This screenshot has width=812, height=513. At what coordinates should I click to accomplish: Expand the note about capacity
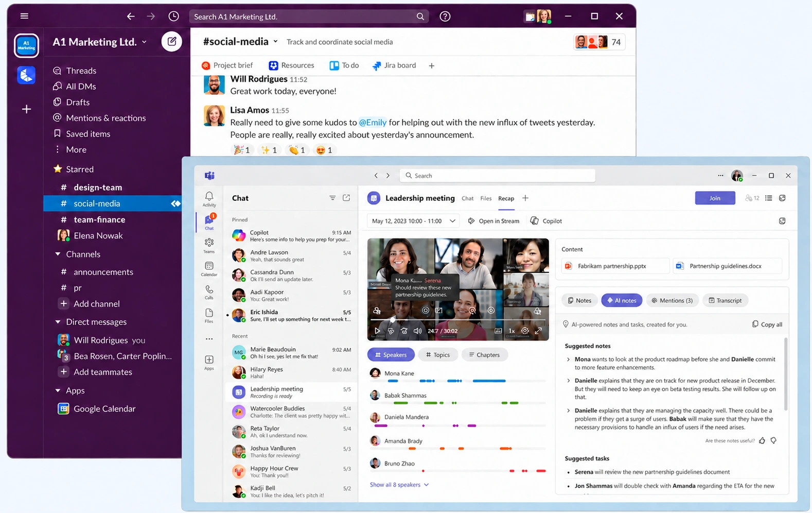point(568,411)
